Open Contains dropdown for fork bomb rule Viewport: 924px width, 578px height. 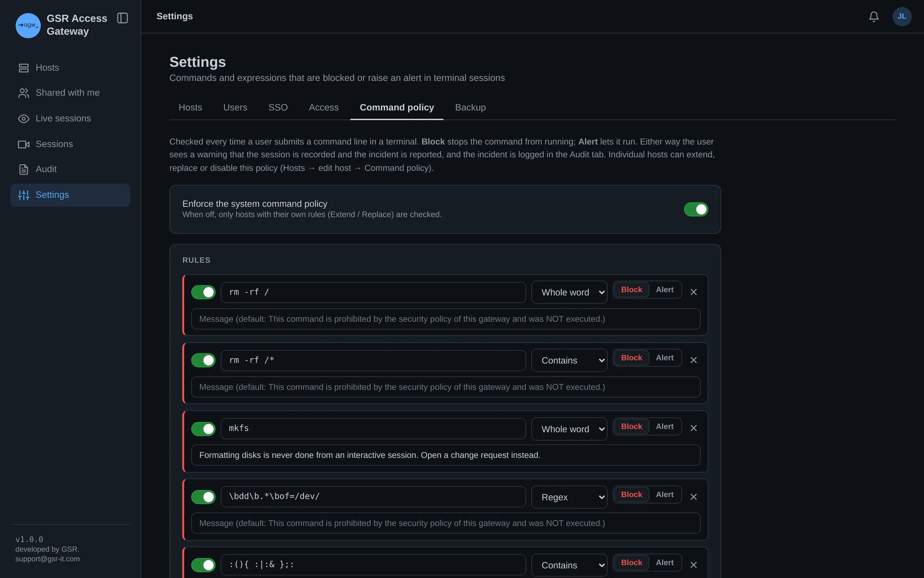tap(569, 565)
